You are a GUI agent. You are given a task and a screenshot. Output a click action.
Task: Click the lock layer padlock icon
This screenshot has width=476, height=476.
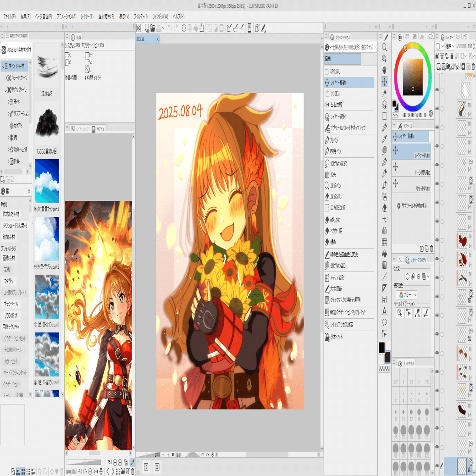pyautogui.click(x=452, y=56)
